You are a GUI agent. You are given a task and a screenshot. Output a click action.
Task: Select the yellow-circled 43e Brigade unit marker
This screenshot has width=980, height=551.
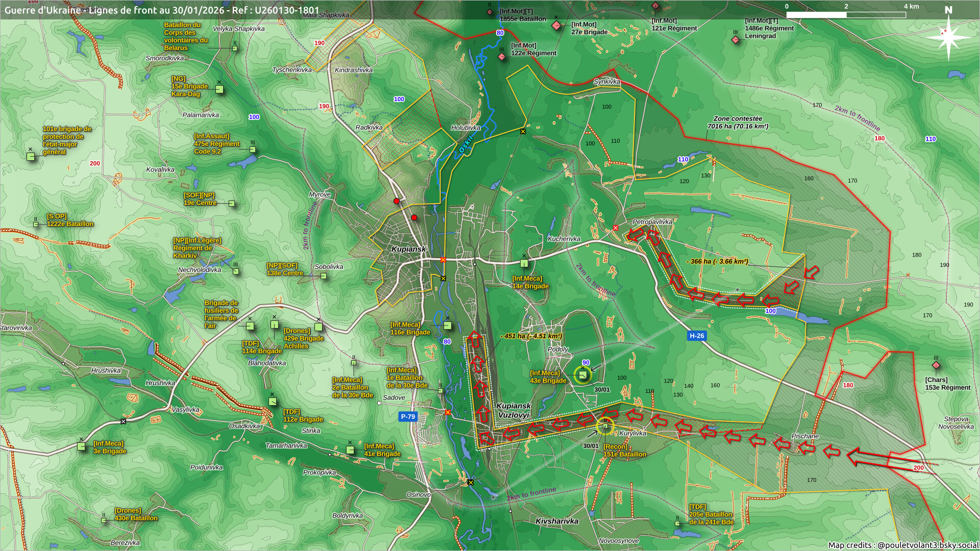pyautogui.click(x=582, y=375)
